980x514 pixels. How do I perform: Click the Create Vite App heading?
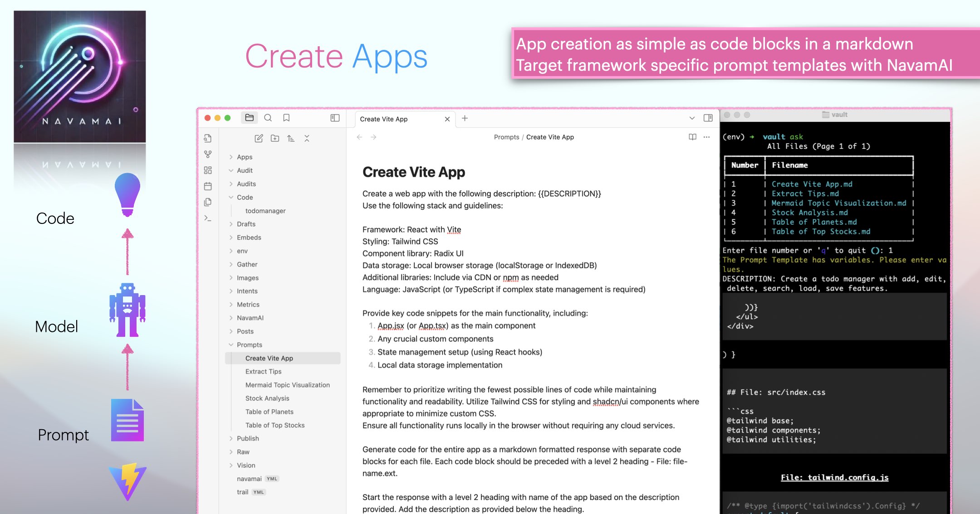point(414,172)
